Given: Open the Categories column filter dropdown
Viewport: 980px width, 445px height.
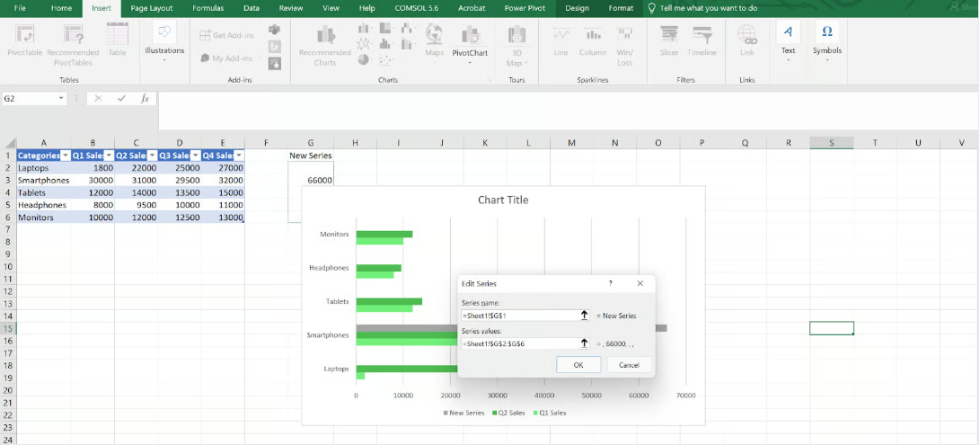Looking at the screenshot, I should (x=65, y=156).
